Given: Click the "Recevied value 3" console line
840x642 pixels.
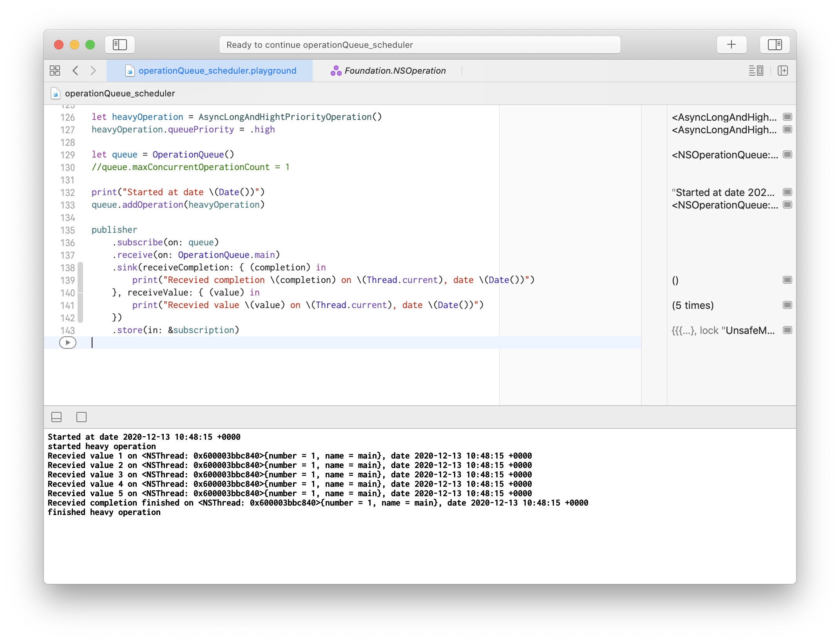Looking at the screenshot, I should tap(290, 475).
